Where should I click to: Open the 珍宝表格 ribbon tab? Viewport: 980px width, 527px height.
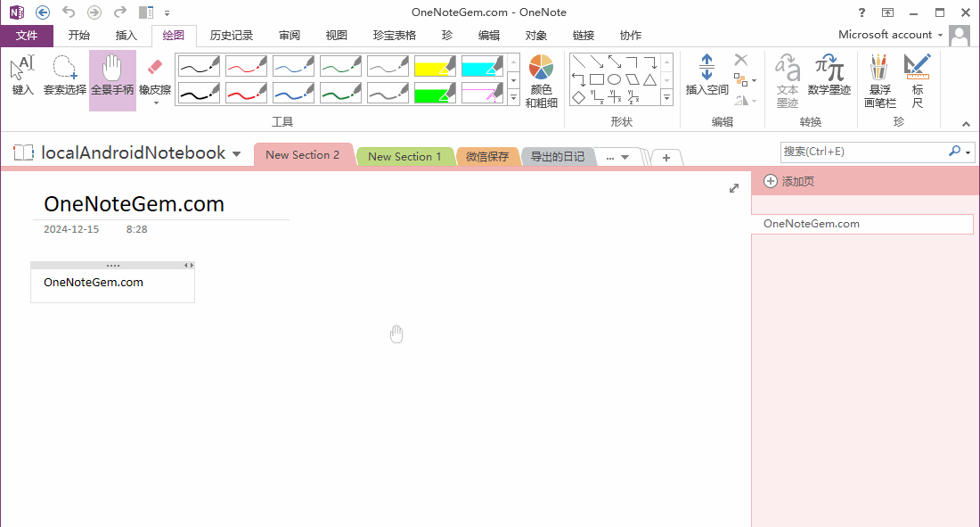click(395, 36)
